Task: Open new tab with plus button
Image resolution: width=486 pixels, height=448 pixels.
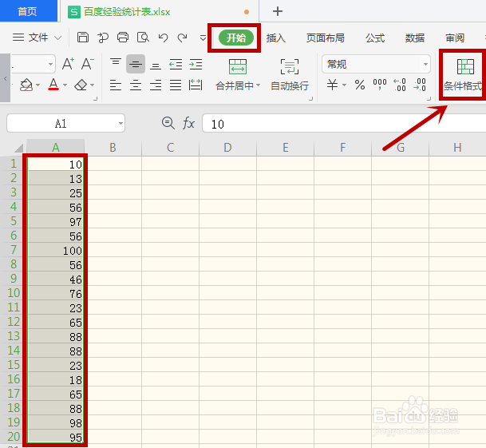Action: click(278, 11)
